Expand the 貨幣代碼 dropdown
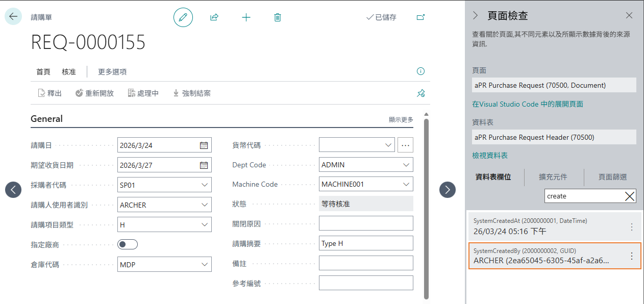 point(388,145)
